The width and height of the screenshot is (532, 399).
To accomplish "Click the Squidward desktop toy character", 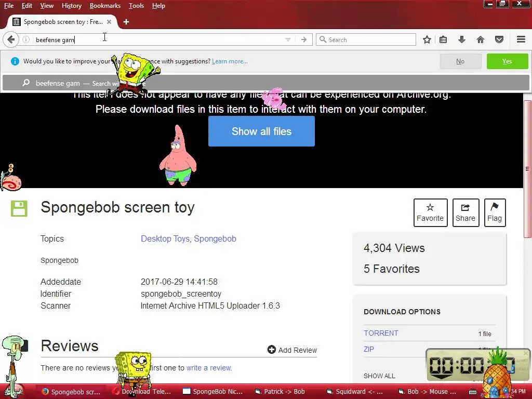I will 12,366.
